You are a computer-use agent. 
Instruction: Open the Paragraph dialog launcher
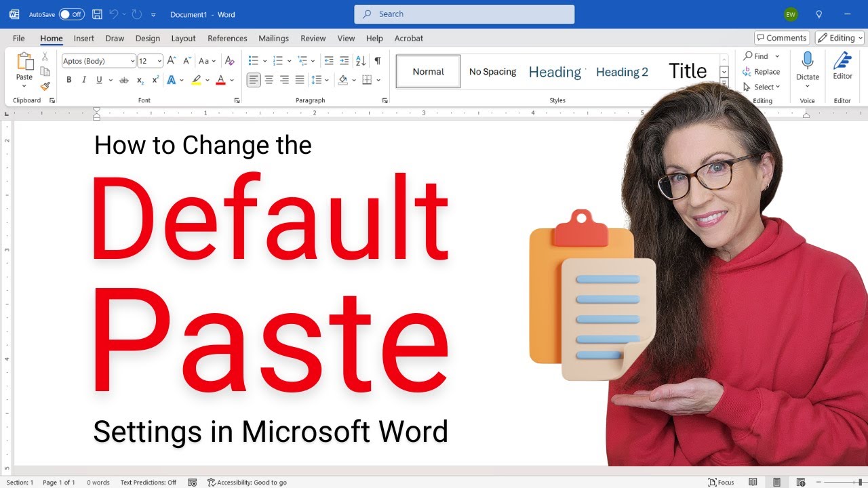tap(385, 100)
